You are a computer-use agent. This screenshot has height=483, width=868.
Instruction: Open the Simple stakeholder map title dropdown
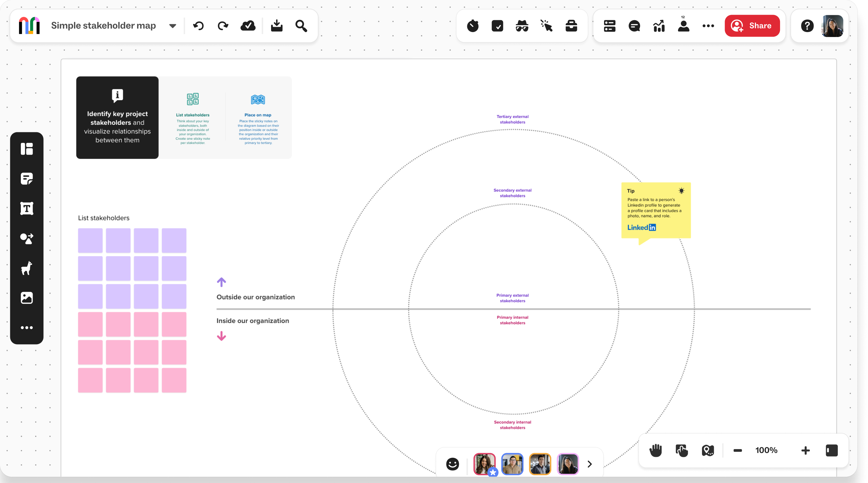[172, 26]
